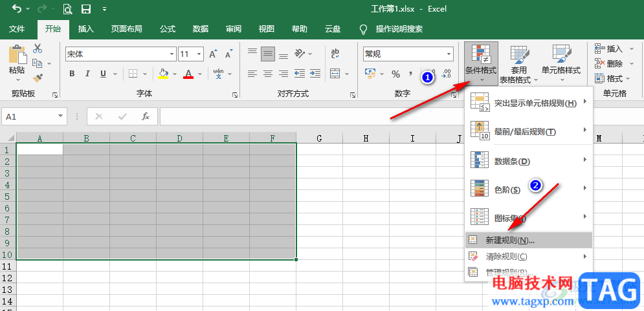Center text horizontally
644x311 pixels.
(x=268, y=74)
